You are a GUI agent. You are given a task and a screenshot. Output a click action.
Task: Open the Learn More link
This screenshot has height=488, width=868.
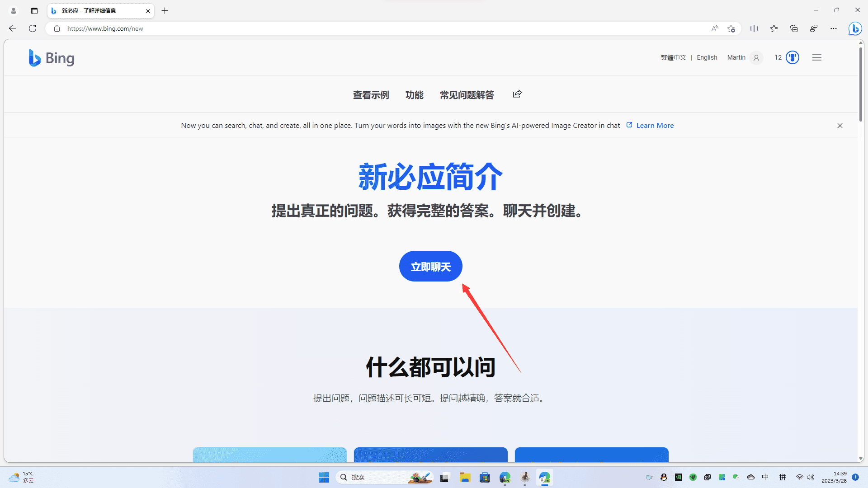pyautogui.click(x=655, y=125)
